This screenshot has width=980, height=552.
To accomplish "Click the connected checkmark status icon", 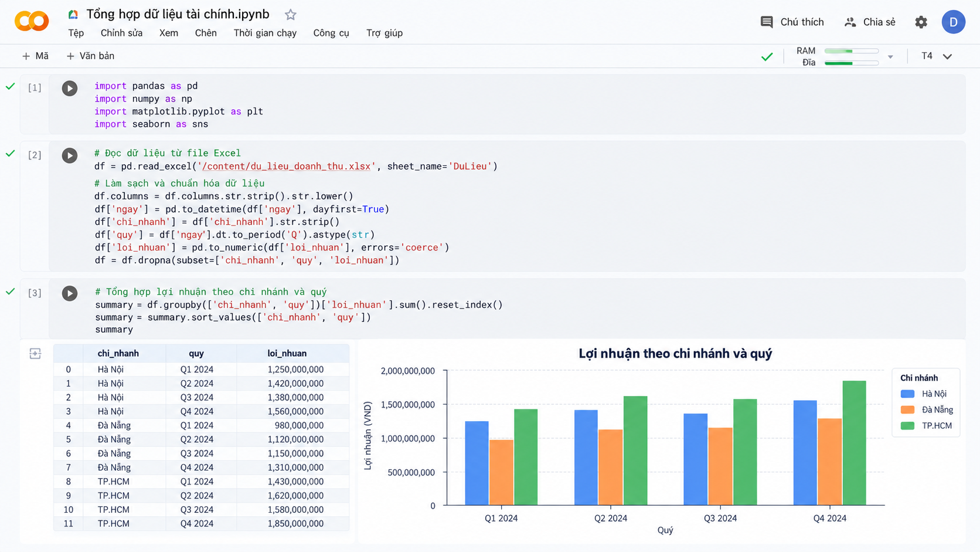I will [767, 57].
